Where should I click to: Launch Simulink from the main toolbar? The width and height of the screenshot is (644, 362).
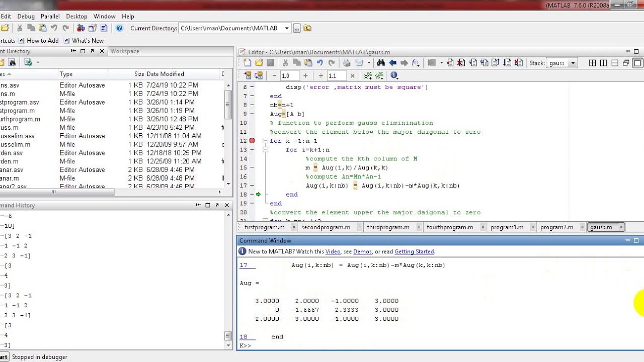click(x=80, y=28)
